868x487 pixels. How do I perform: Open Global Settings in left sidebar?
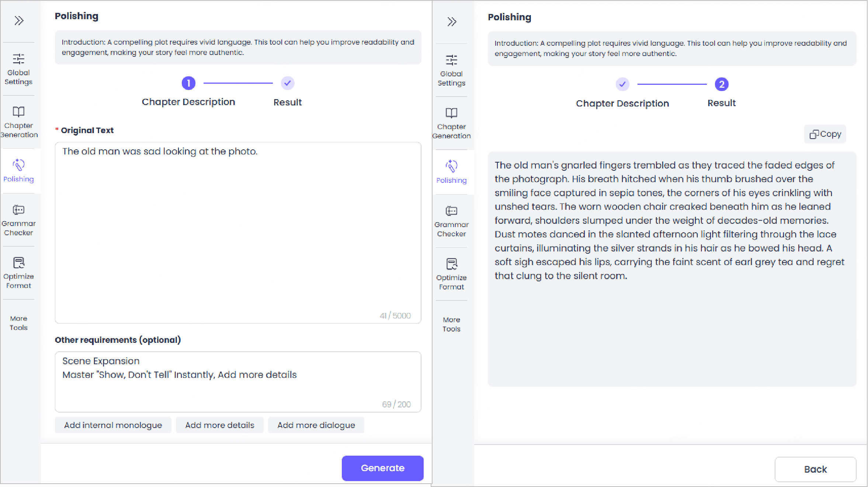click(18, 69)
